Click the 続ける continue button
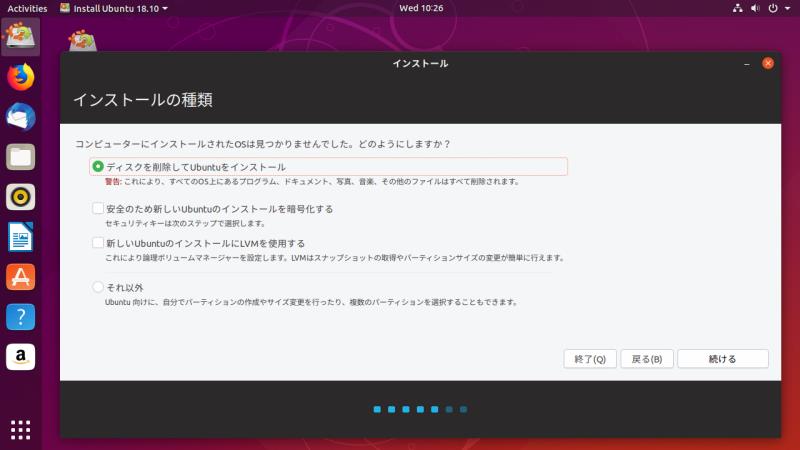This screenshot has height=450, width=800. point(722,359)
